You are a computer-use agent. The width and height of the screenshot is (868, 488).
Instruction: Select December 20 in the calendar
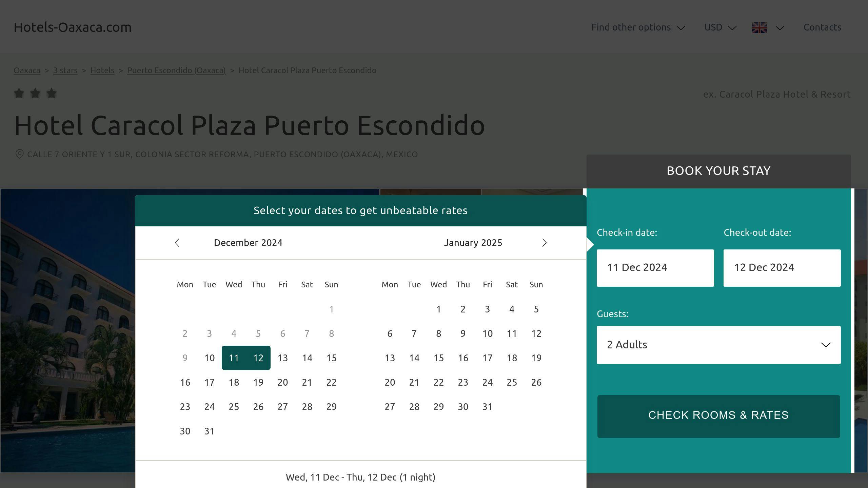coord(282,382)
